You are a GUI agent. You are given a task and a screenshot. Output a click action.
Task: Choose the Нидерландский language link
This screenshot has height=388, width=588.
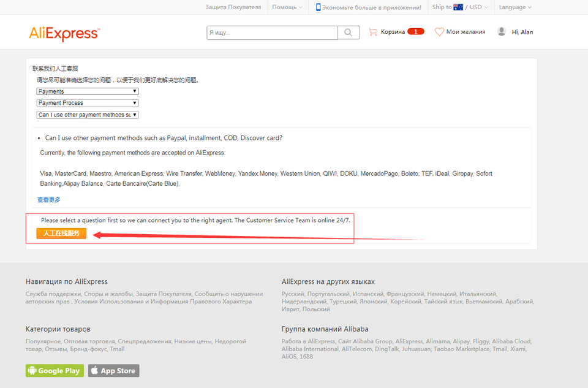coord(304,302)
